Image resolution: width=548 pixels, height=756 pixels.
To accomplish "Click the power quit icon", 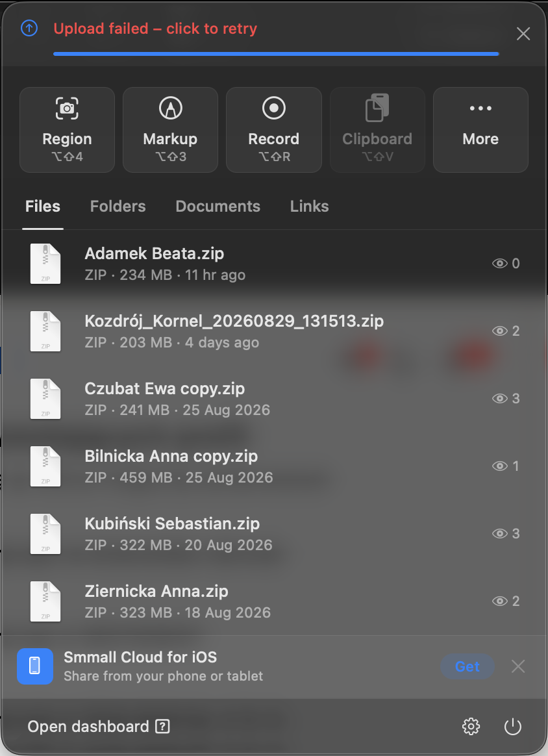I will coord(512,726).
